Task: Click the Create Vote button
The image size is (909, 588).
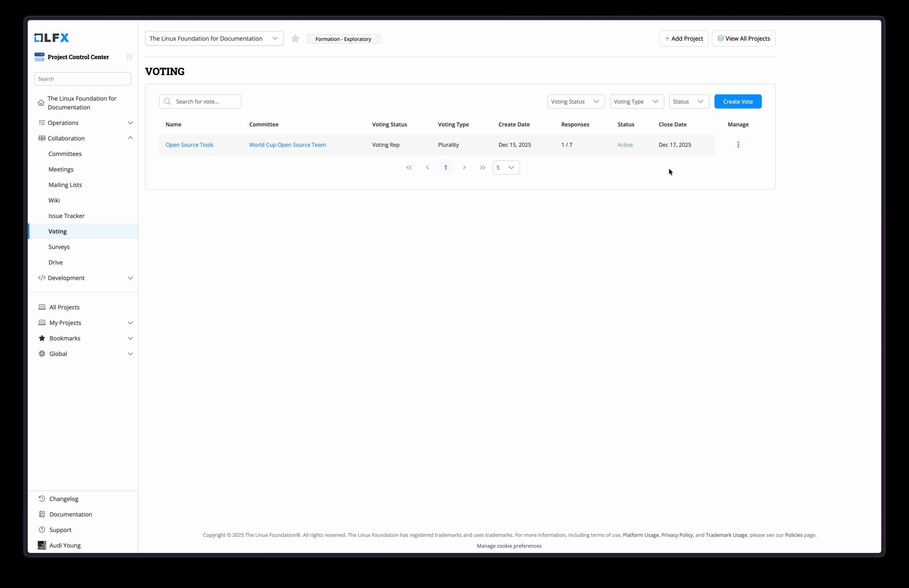Action: (x=737, y=102)
